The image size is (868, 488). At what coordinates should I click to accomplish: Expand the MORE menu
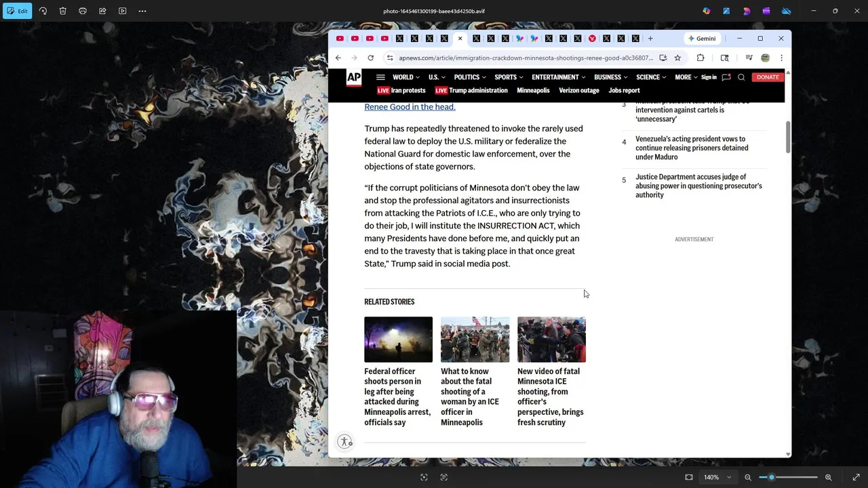(686, 77)
